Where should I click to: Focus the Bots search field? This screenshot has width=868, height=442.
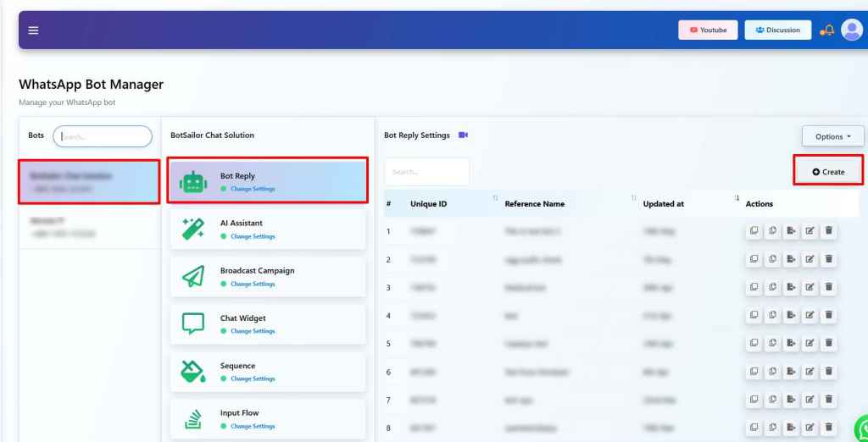click(103, 136)
